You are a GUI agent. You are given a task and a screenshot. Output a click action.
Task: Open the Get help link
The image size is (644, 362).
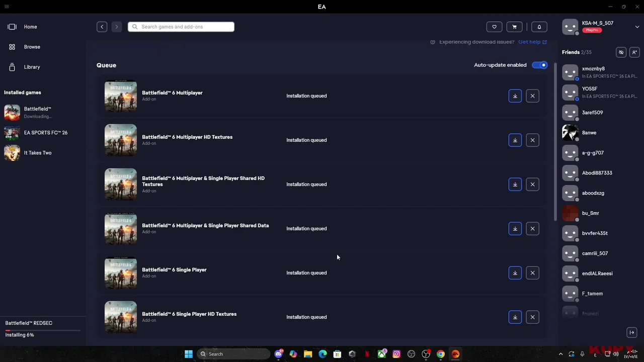(x=532, y=42)
